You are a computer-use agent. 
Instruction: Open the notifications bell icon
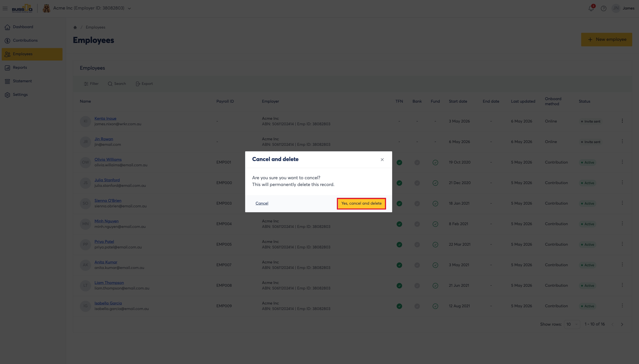click(591, 8)
